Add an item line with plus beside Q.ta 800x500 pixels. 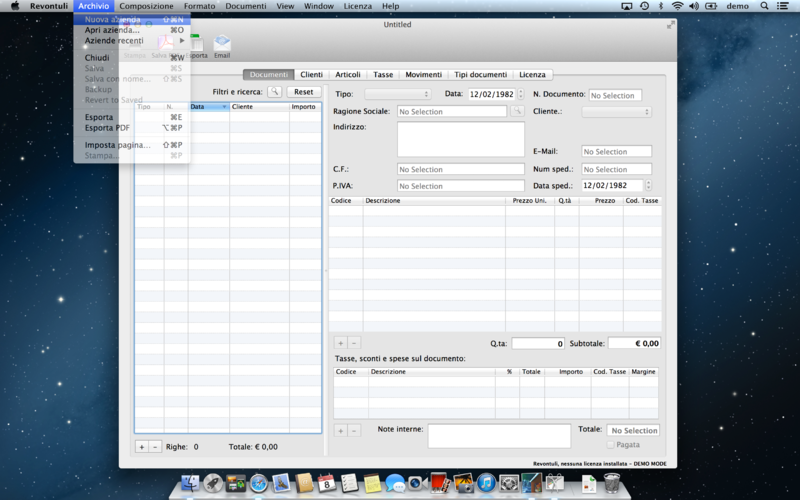pyautogui.click(x=340, y=343)
